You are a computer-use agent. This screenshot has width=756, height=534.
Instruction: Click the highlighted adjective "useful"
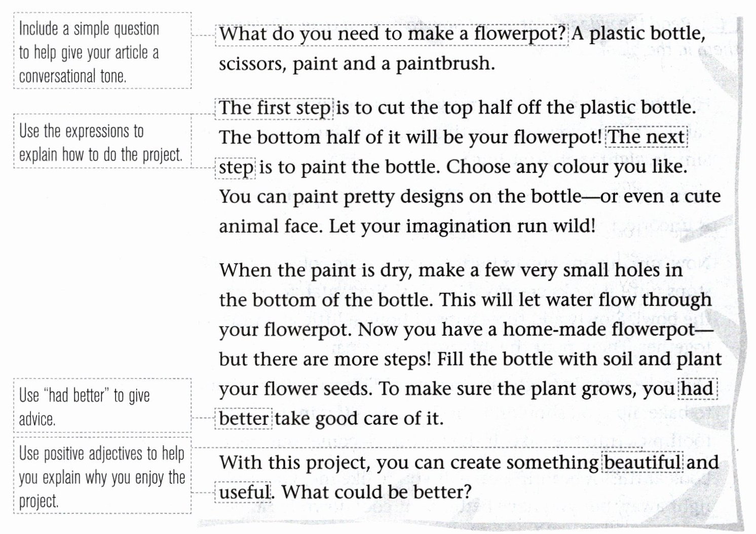coord(244,492)
